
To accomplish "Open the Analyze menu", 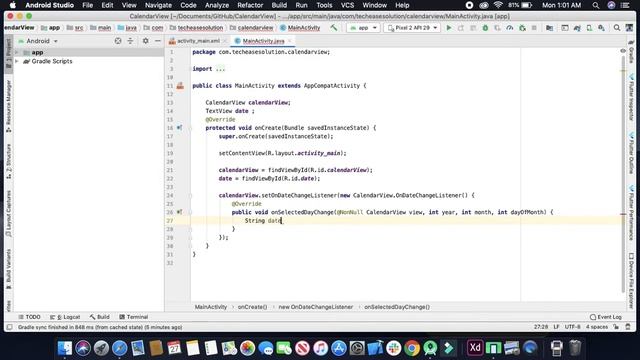I will (x=217, y=5).
